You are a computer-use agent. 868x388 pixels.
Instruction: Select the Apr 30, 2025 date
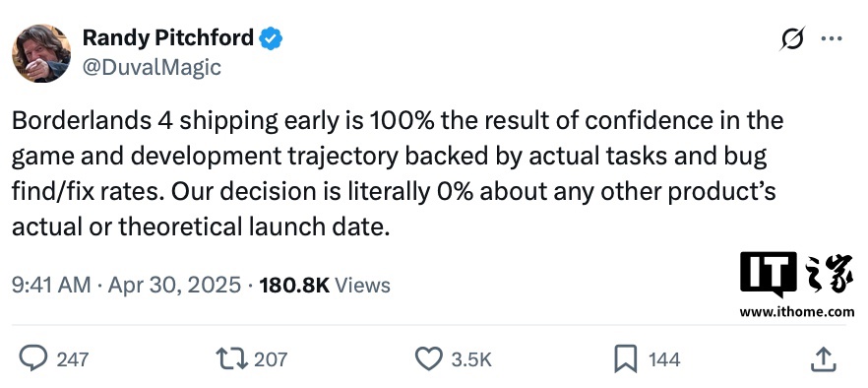coord(174,286)
